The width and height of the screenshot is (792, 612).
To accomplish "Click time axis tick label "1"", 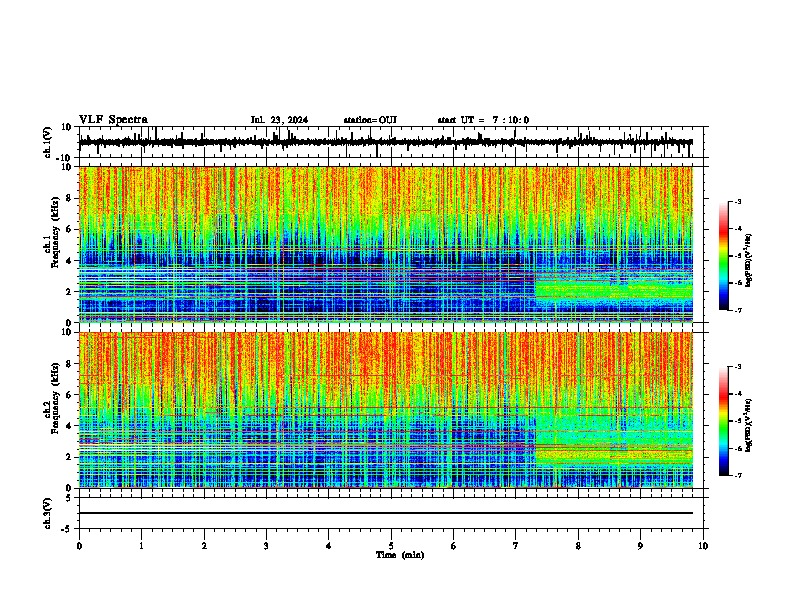I will click(x=141, y=546).
